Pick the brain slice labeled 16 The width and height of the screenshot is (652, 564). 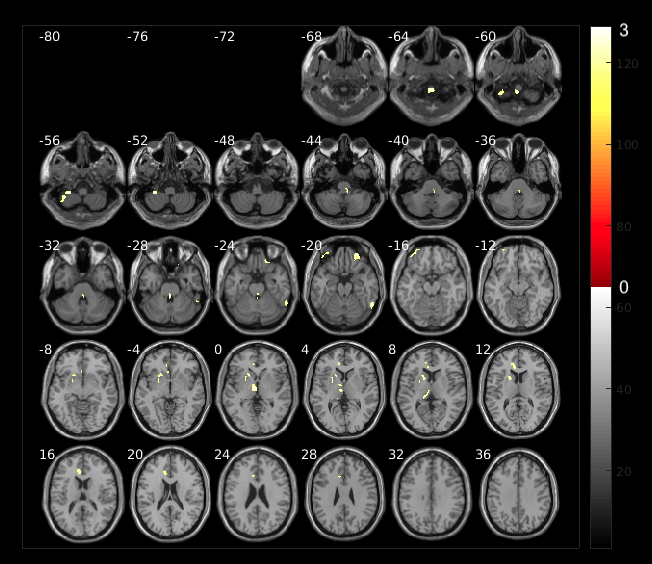tap(81, 492)
